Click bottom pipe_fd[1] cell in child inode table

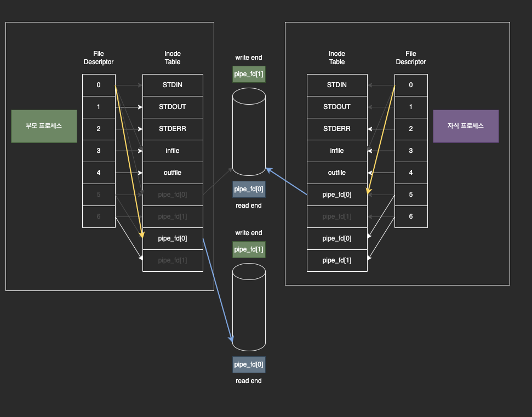click(337, 260)
